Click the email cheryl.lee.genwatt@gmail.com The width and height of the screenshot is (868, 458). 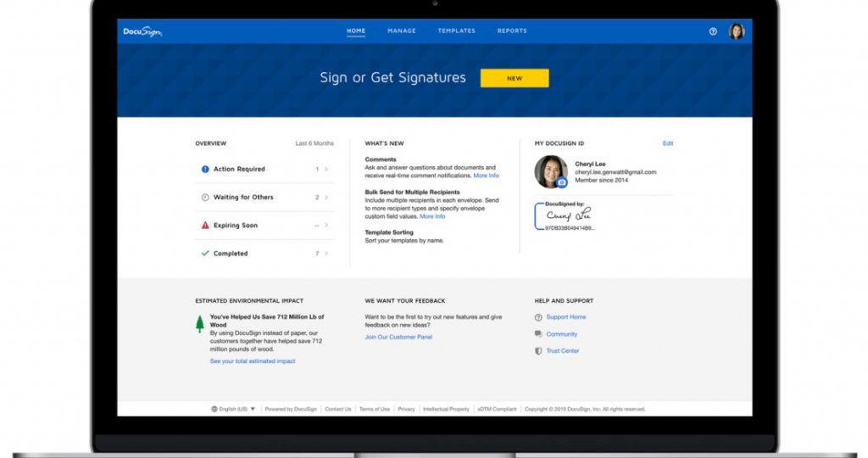pyautogui.click(x=615, y=172)
